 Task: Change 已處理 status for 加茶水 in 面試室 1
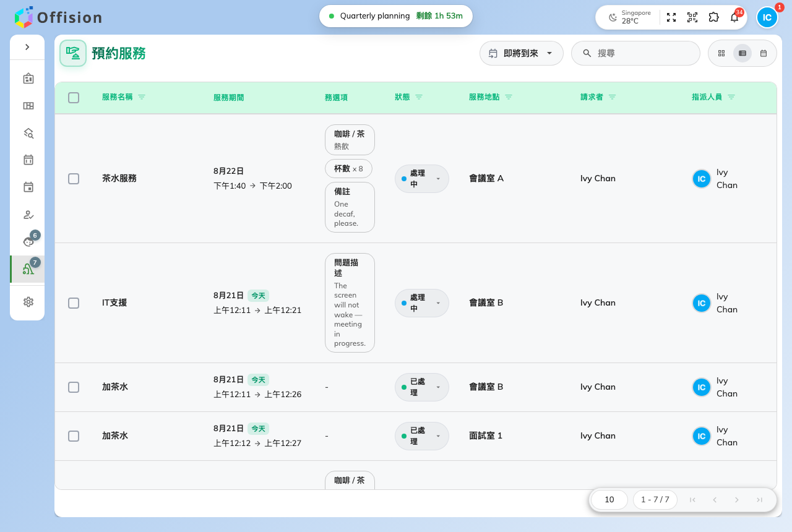click(422, 436)
